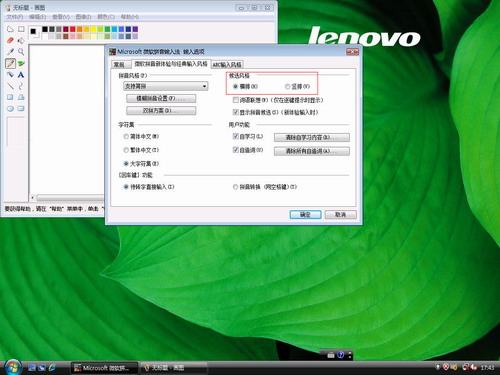Select 拼音转换 Enter key radio option
This screenshot has height=375, width=500.
pyautogui.click(x=235, y=187)
